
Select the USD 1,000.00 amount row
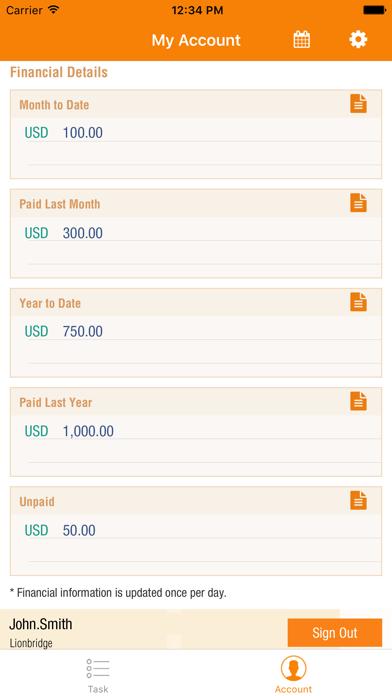click(x=196, y=431)
